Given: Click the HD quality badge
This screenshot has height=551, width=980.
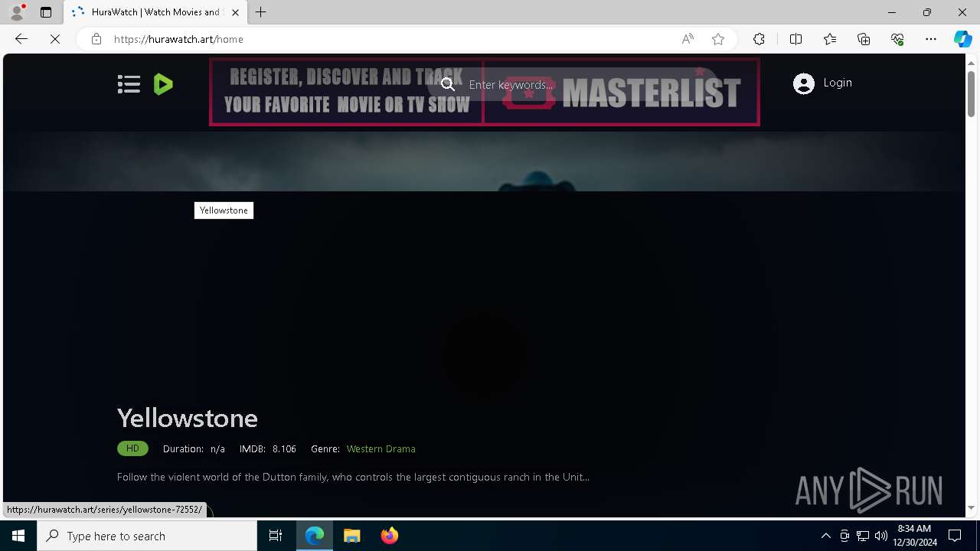Looking at the screenshot, I should (132, 448).
